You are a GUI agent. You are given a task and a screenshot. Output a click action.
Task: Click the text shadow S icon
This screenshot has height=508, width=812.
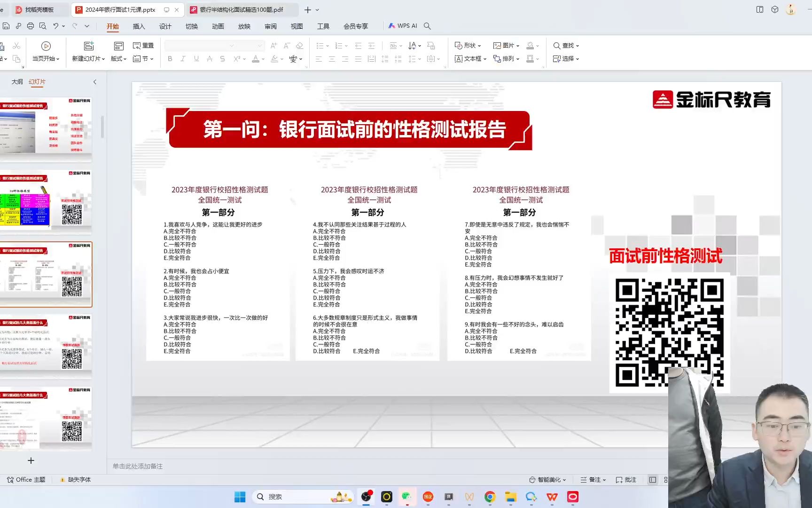pos(222,59)
